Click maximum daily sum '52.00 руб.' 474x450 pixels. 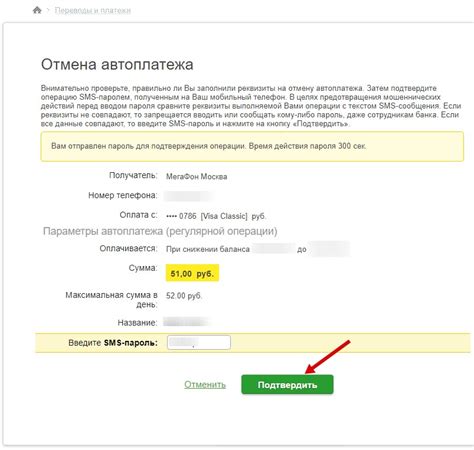tap(184, 296)
